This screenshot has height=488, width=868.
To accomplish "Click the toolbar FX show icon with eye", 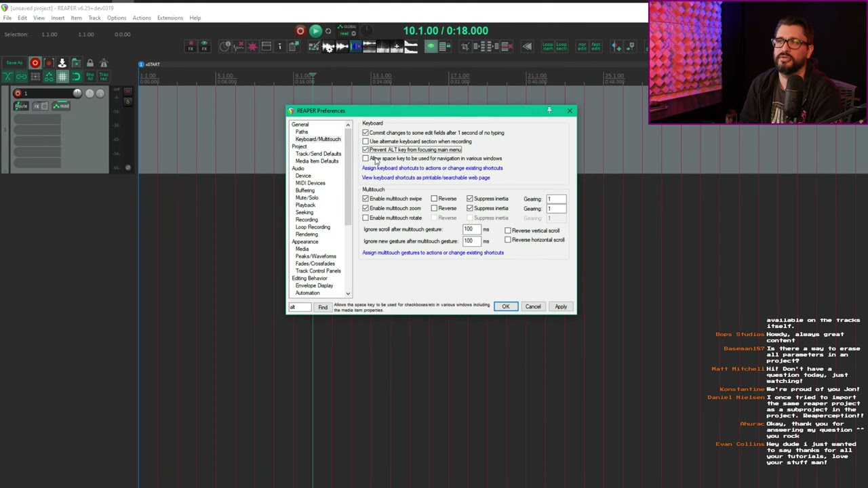I will tap(204, 46).
